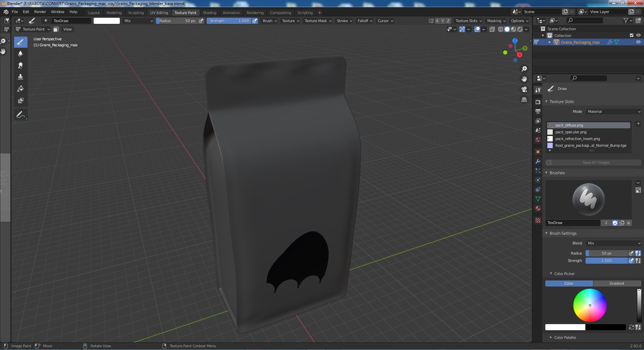Switch to the Gradient color tab
This screenshot has height=350, width=644.
coord(617,283)
